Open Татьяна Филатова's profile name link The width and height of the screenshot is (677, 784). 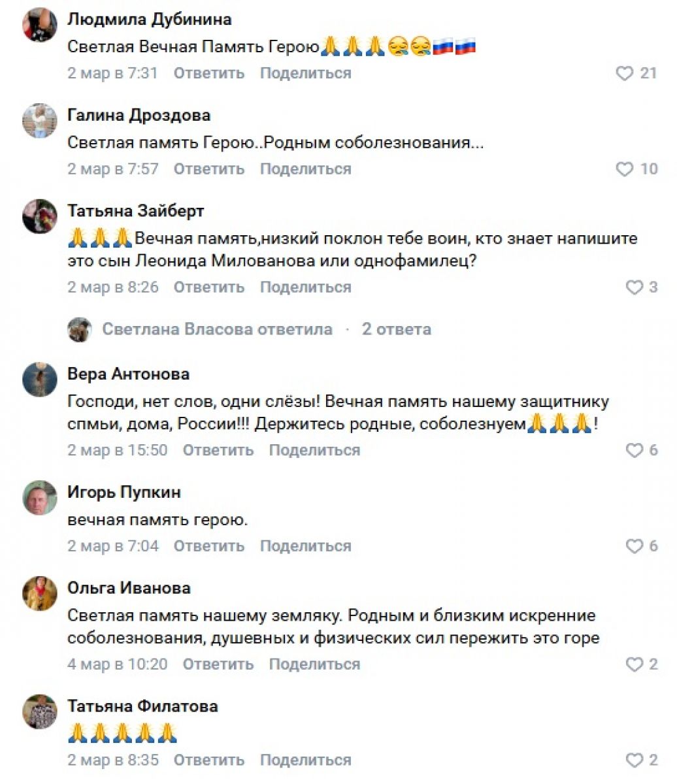(x=142, y=706)
